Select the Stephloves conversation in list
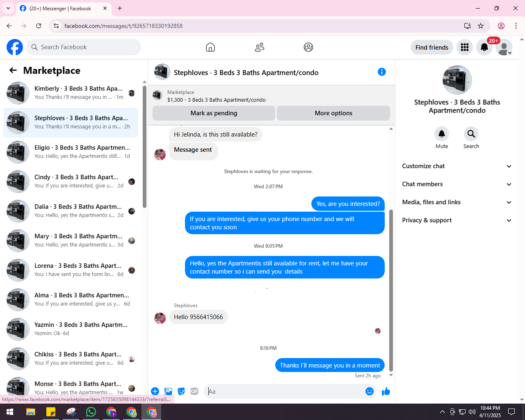This screenshot has width=525, height=420. pyautogui.click(x=71, y=123)
